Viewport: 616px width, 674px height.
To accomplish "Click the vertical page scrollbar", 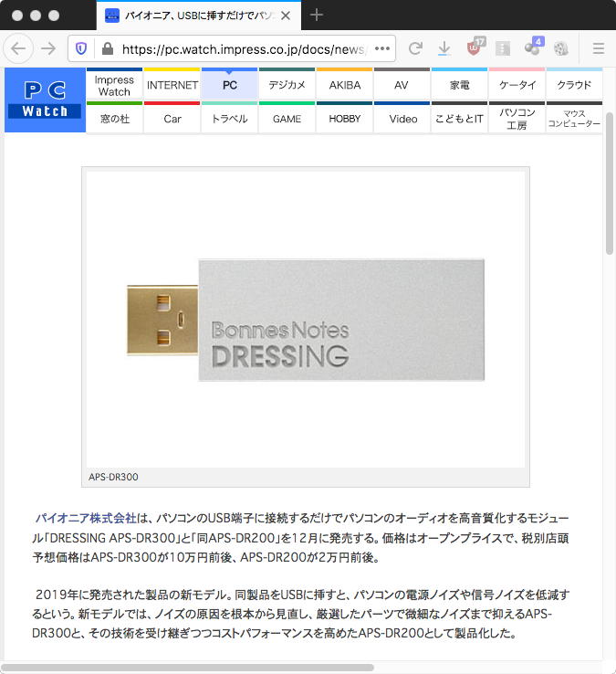I will pyautogui.click(x=610, y=184).
